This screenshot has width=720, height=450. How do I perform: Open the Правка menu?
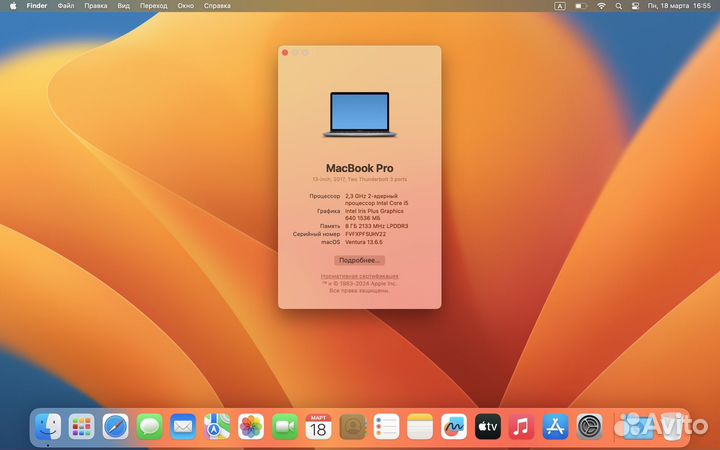[96, 6]
